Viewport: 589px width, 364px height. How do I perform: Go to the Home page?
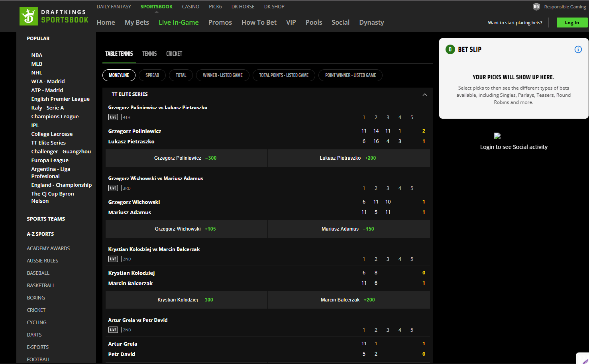pyautogui.click(x=106, y=22)
